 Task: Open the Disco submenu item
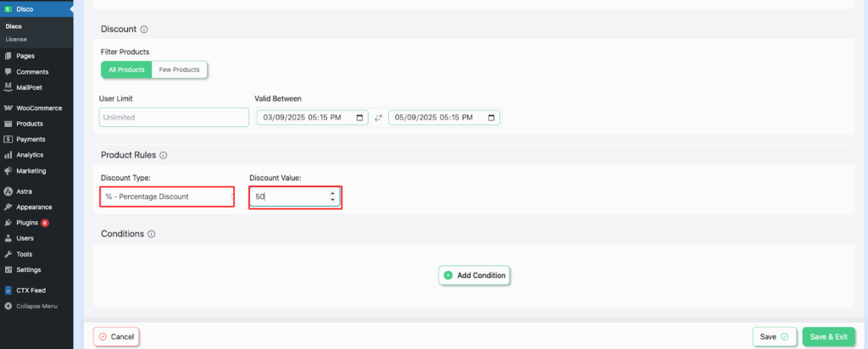(14, 26)
